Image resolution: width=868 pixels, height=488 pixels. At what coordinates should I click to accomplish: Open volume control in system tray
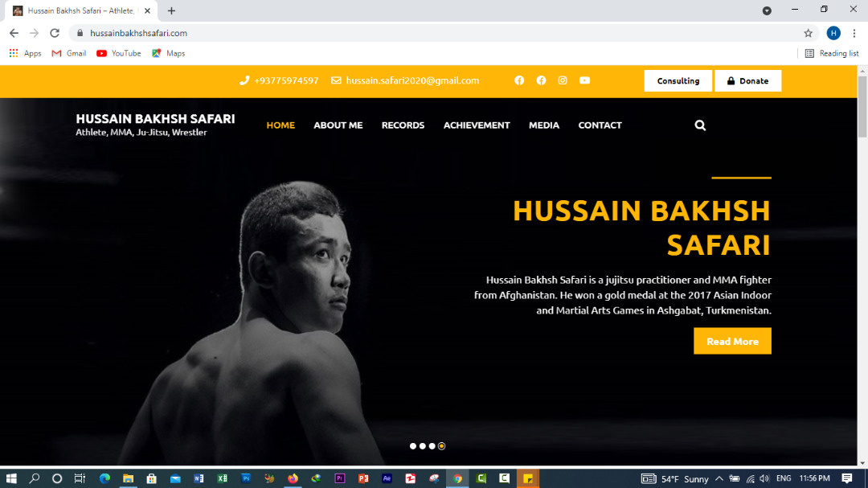pos(764,478)
